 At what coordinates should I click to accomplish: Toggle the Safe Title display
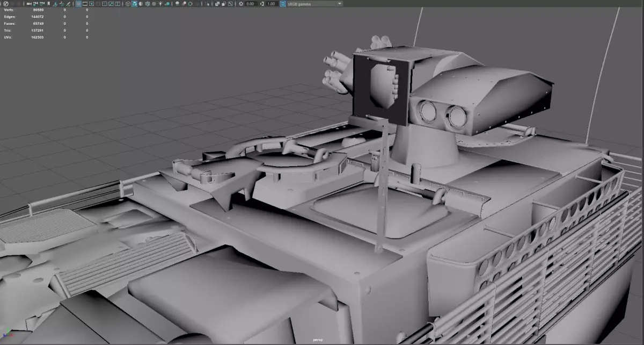click(x=118, y=3)
